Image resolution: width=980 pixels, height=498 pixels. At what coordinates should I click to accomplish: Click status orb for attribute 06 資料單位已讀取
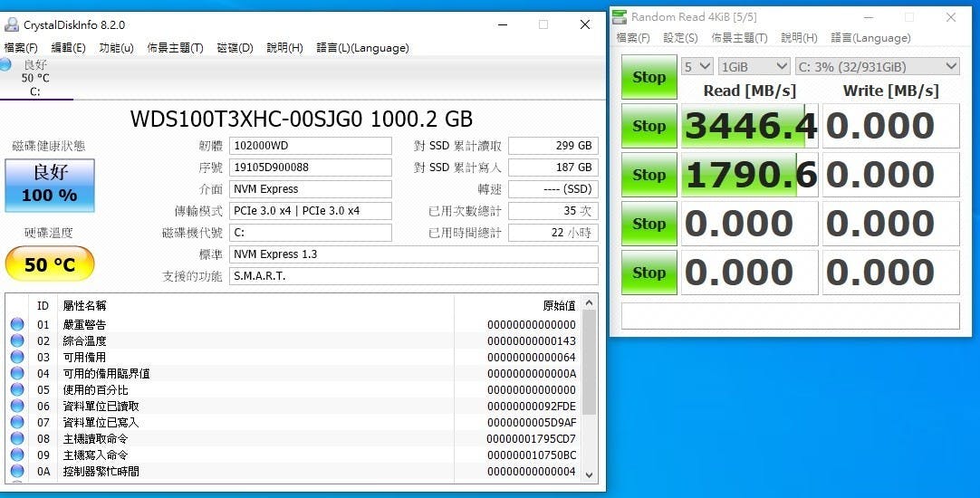tap(17, 406)
